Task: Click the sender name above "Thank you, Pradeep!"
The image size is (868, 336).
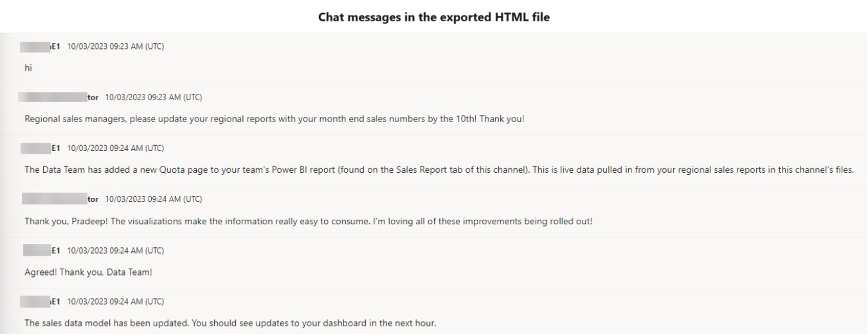Action: pyautogui.click(x=59, y=199)
